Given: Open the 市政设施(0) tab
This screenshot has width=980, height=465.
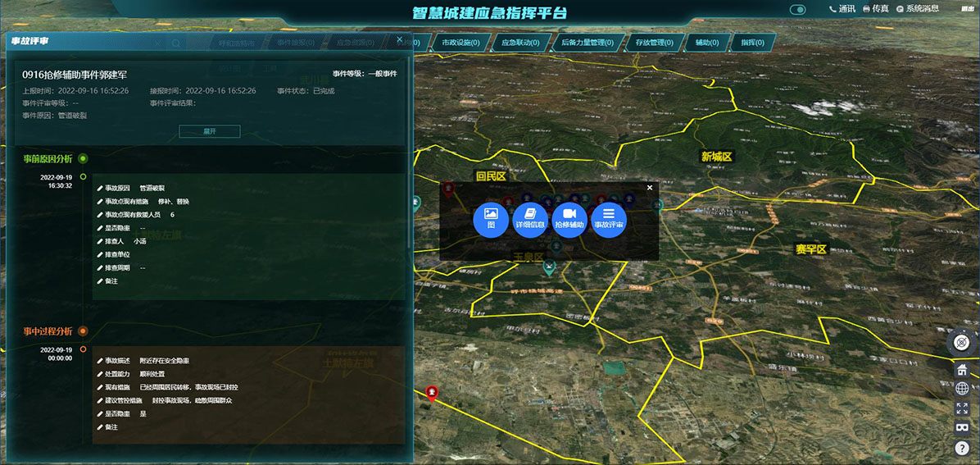Looking at the screenshot, I should click(x=461, y=43).
